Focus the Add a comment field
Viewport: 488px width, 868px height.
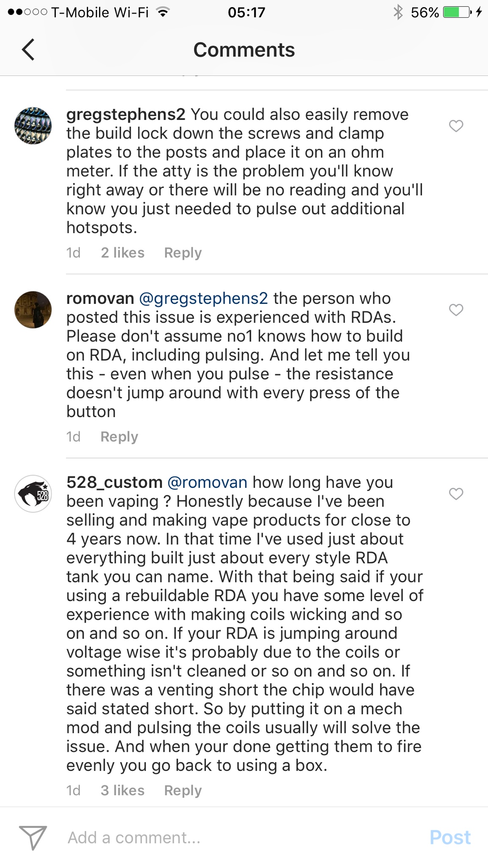237,837
